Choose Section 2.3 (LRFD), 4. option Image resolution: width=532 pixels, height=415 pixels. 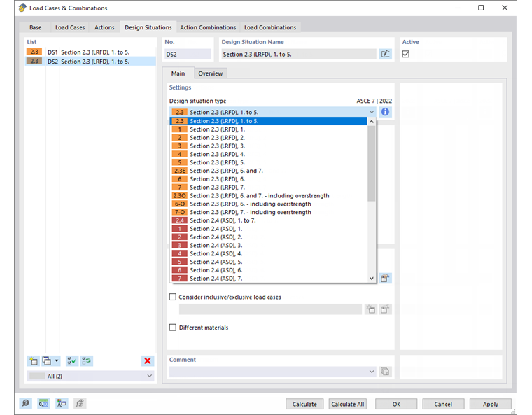pyautogui.click(x=268, y=154)
